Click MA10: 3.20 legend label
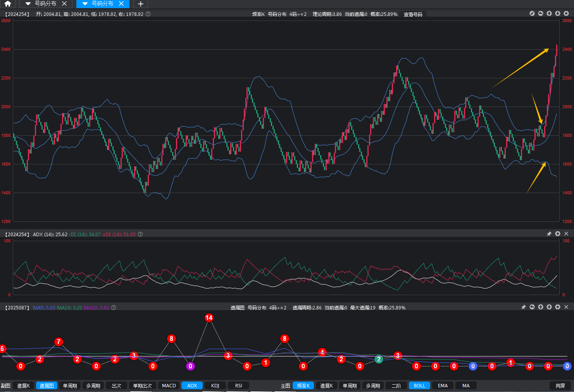This screenshot has width=574, height=392. pyautogui.click(x=70, y=308)
